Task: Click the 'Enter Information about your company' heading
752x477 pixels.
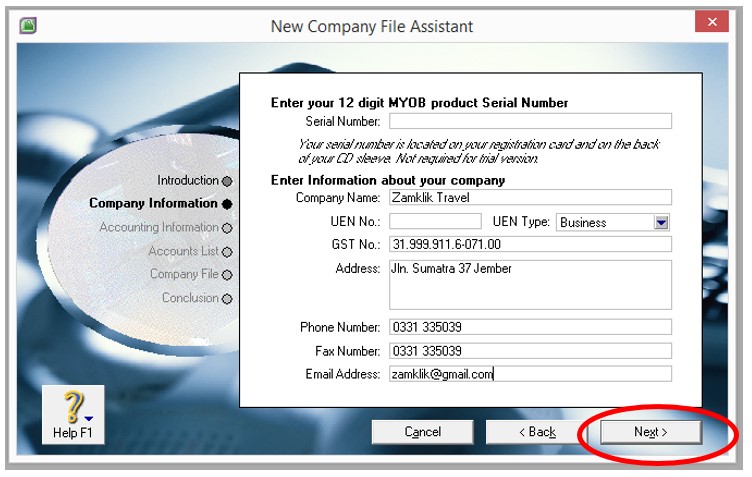Action: click(x=388, y=181)
